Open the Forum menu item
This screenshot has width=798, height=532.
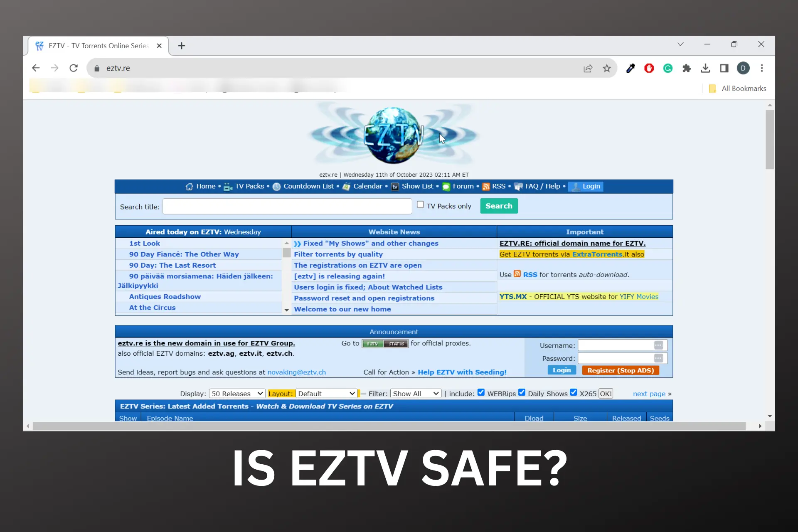pyautogui.click(x=463, y=186)
